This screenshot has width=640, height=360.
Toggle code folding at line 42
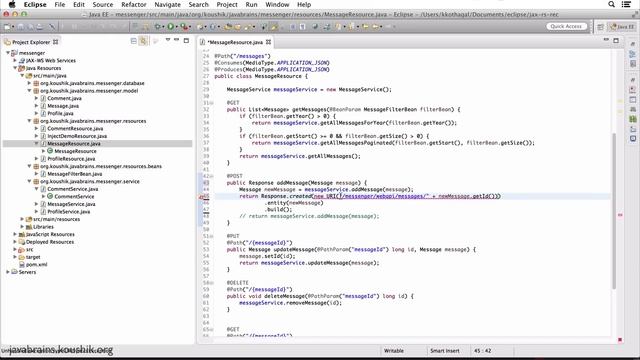(x=211, y=176)
